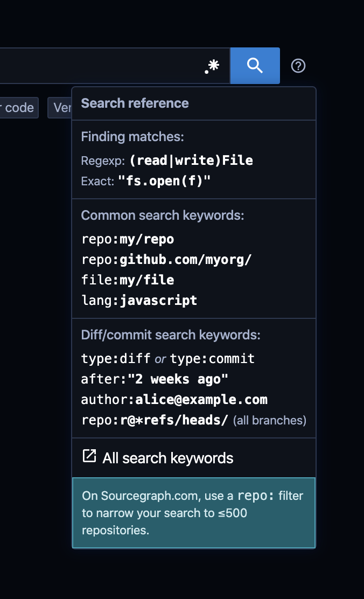Click the partially hidden code button
This screenshot has height=599, width=364.
(19, 108)
